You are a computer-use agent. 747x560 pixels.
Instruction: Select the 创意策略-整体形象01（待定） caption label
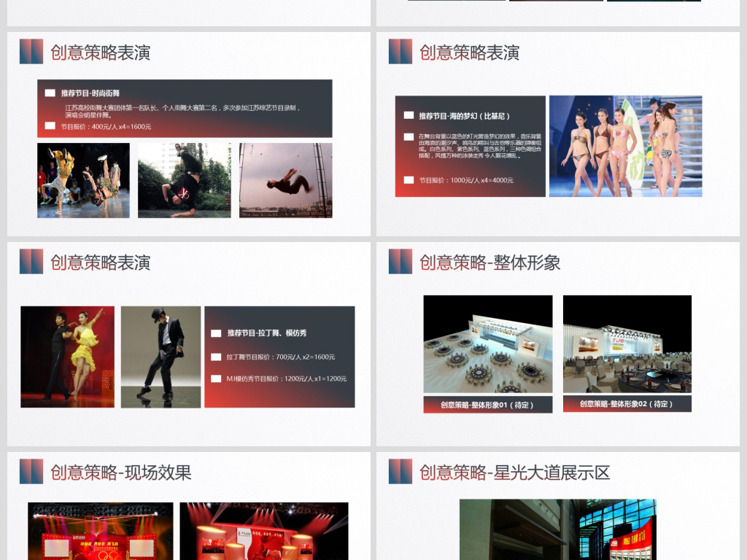487,405
